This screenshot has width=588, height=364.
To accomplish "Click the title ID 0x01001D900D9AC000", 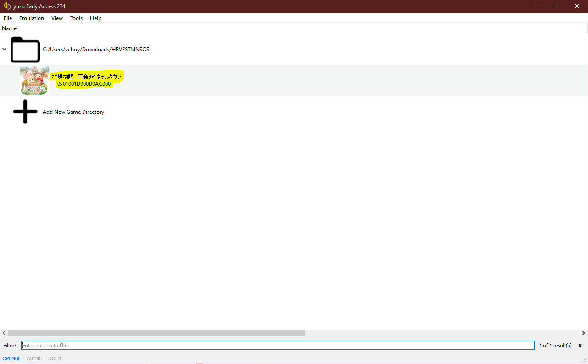I will coord(84,84).
